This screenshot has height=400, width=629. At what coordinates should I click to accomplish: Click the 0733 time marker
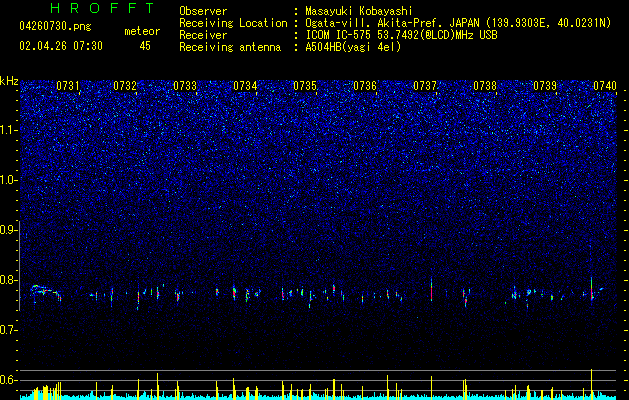185,86
